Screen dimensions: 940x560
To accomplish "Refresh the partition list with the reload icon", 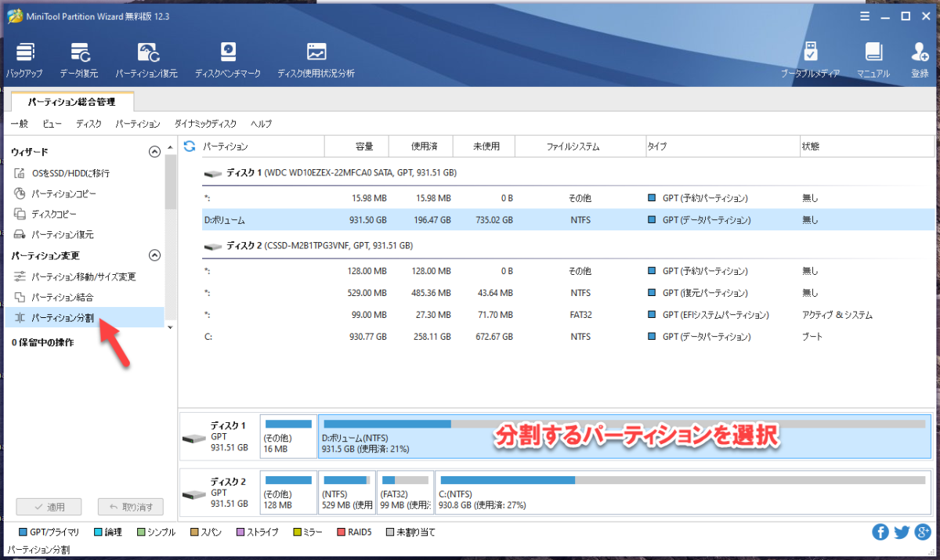I will coord(189,146).
